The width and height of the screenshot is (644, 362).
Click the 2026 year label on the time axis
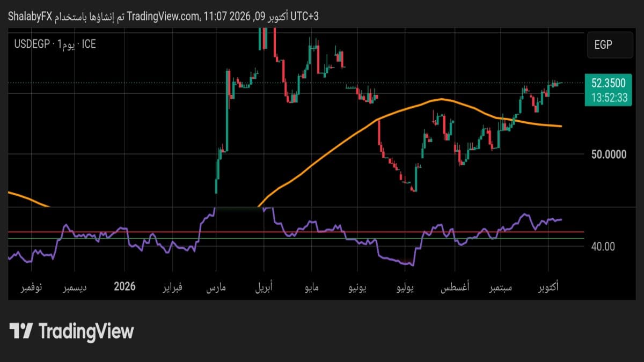[x=125, y=286]
